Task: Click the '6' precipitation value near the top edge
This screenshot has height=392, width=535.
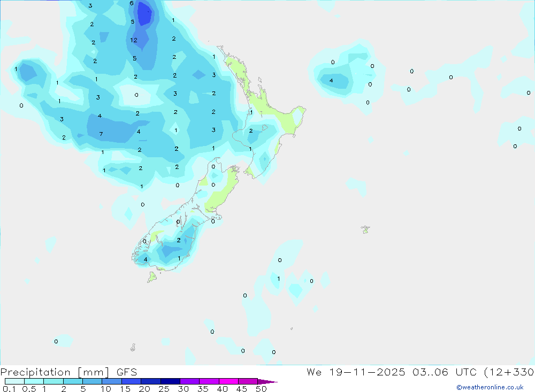Action: pyautogui.click(x=132, y=3)
